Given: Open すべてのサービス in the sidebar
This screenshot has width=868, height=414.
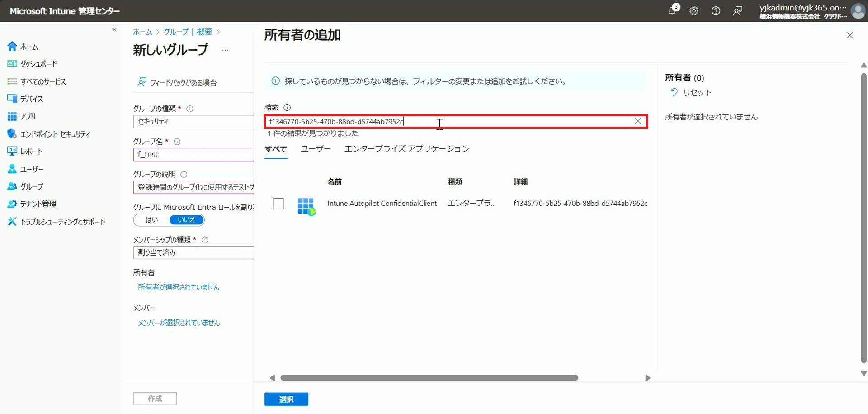Looking at the screenshot, I should click(37, 81).
